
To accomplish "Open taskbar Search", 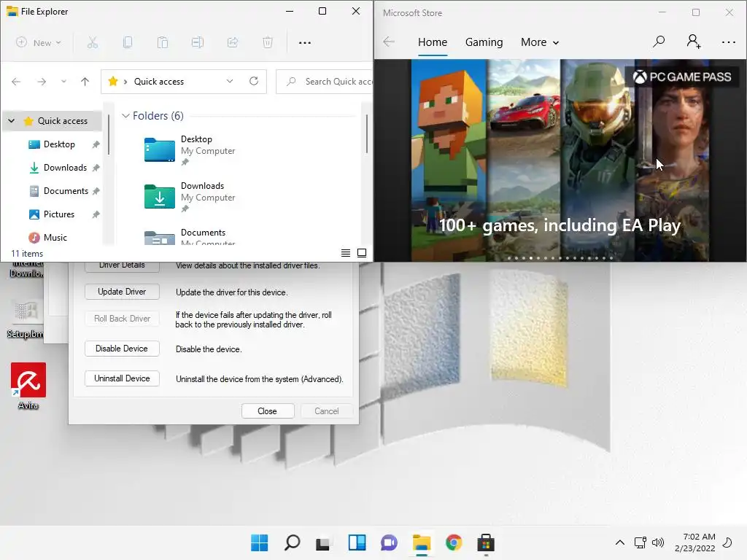I will pos(292,542).
